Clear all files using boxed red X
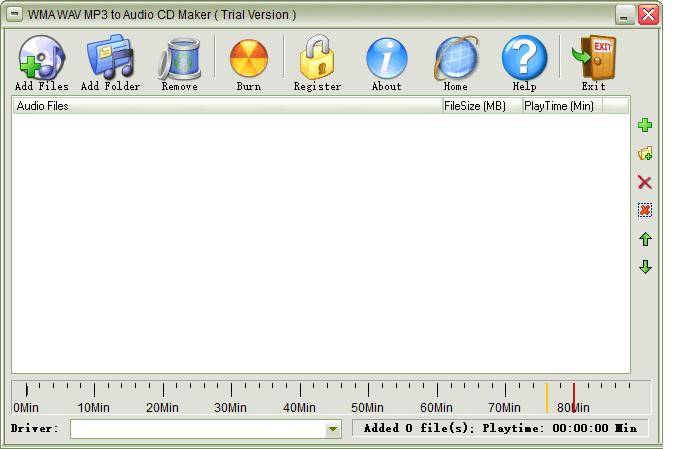 point(645,210)
